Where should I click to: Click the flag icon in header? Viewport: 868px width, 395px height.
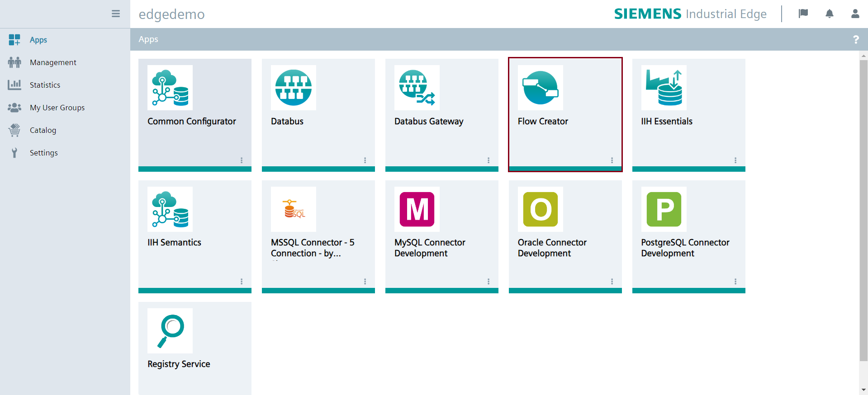click(803, 14)
